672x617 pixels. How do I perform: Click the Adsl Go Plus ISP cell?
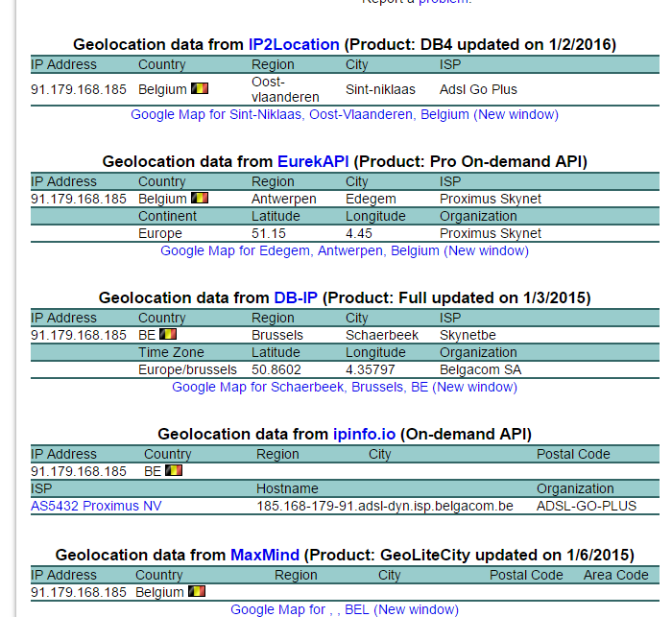(478, 89)
